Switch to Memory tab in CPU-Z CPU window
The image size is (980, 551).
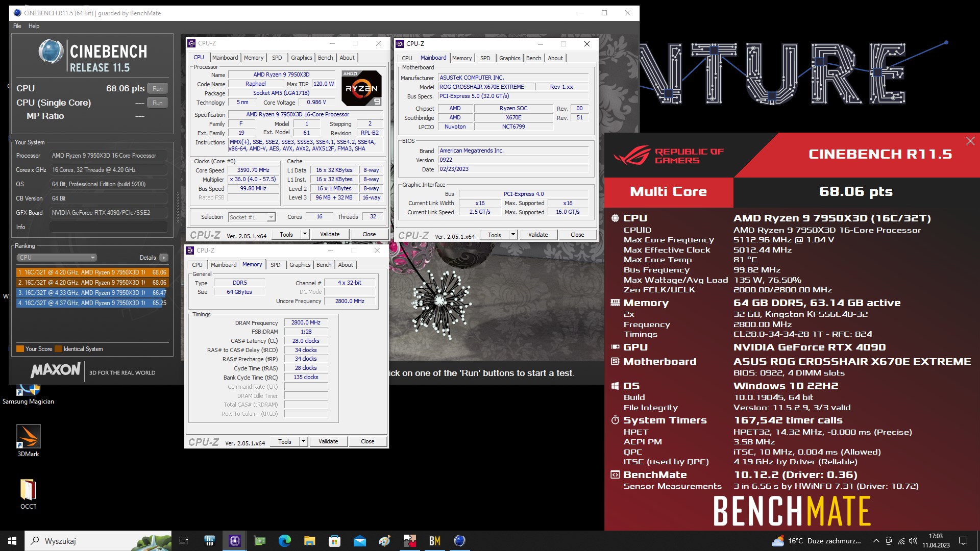tap(254, 58)
